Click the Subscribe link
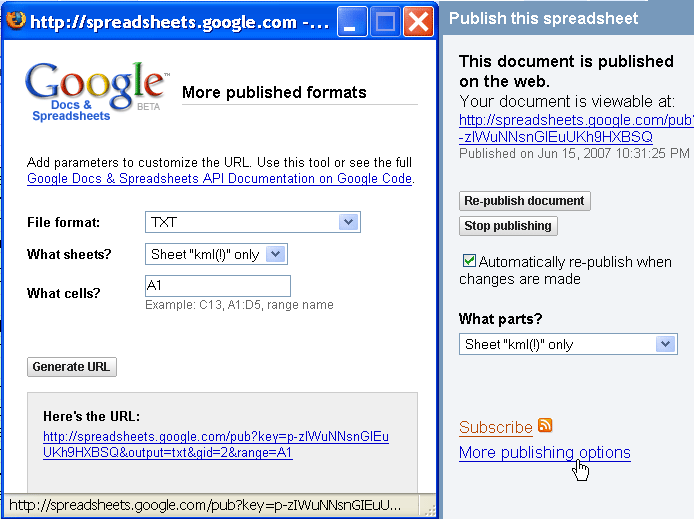 [x=495, y=427]
